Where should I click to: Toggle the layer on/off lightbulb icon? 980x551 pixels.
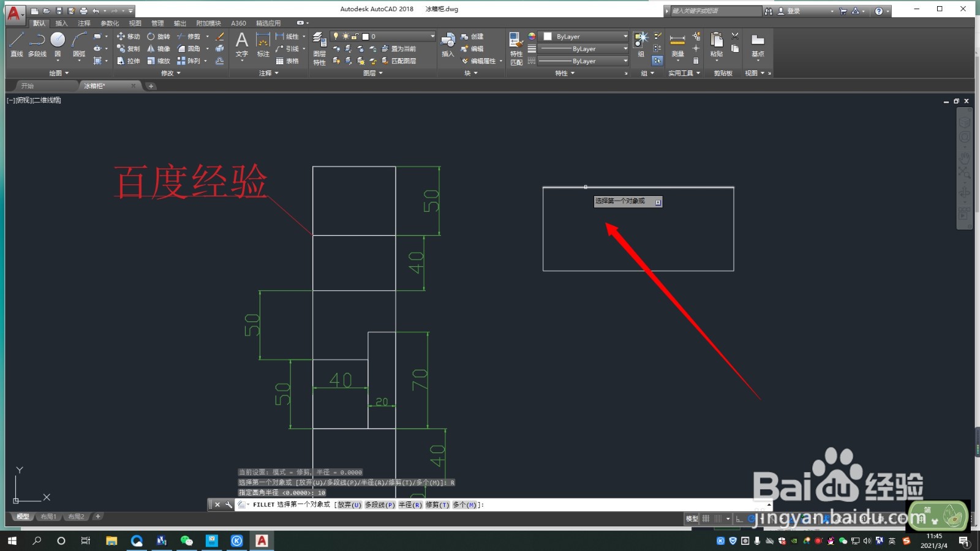336,37
